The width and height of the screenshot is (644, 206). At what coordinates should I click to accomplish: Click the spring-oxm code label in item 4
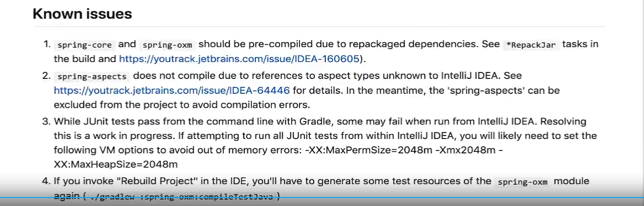tap(522, 182)
